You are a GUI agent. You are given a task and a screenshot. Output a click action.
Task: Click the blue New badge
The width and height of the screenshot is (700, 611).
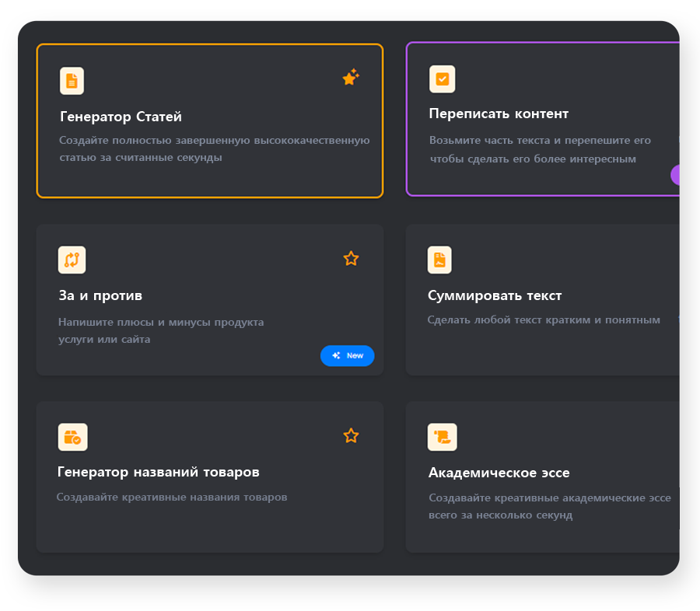(347, 355)
